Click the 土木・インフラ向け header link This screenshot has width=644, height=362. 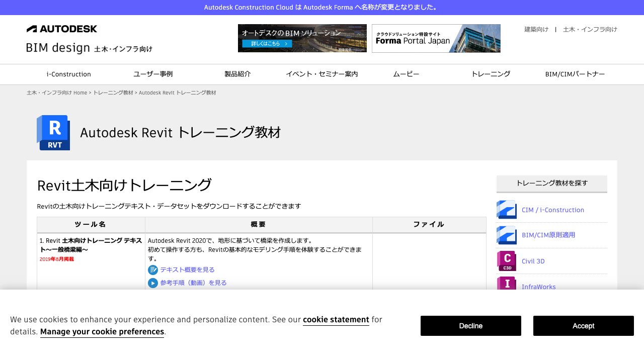[590, 29]
